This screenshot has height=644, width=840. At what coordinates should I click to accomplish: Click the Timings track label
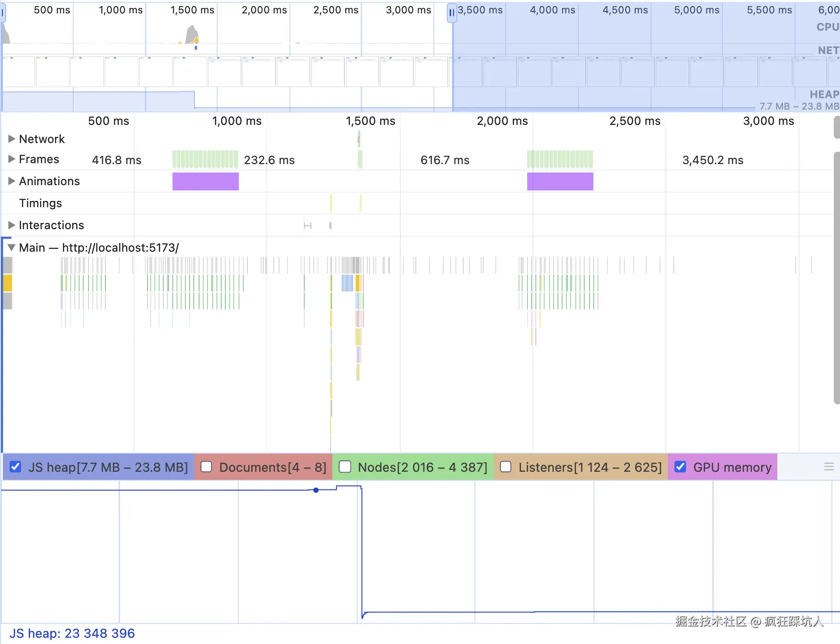(41, 203)
